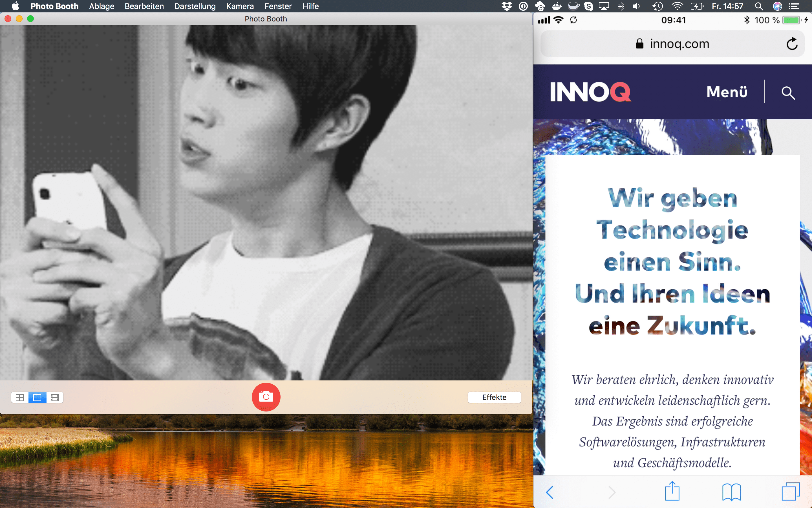This screenshot has width=812, height=508.
Task: Open the Menü on the INNOQ site
Action: [x=727, y=92]
